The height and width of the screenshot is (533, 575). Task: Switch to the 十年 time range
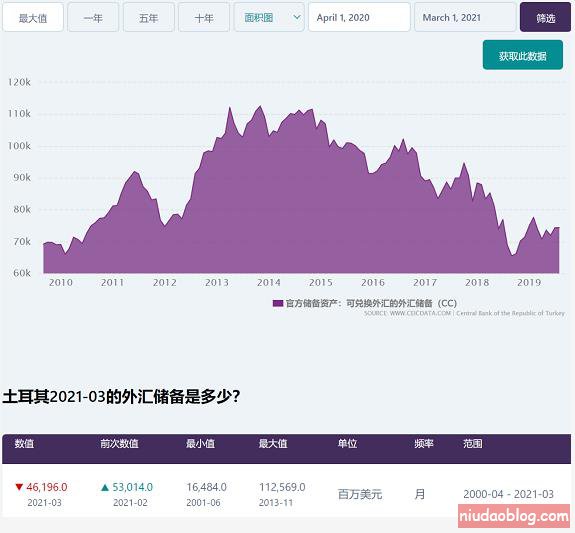coord(204,17)
